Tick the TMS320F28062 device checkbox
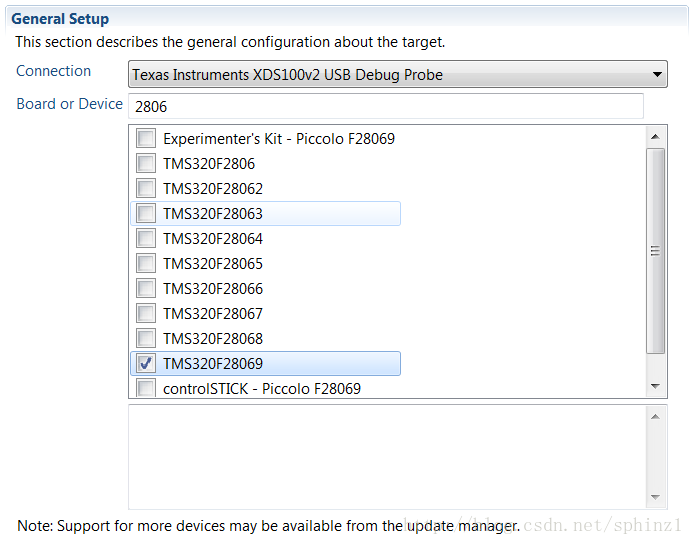This screenshot has width=694, height=545. point(146,188)
